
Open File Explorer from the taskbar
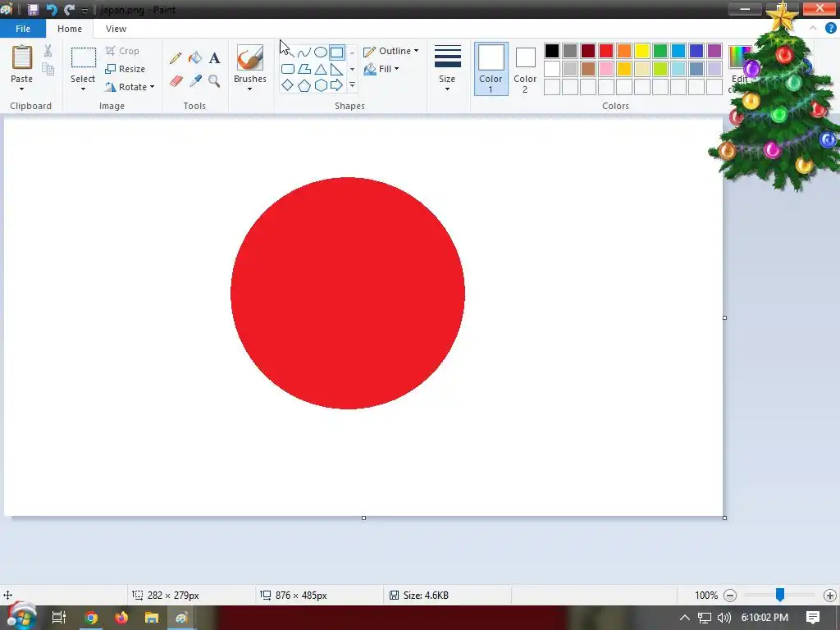point(152,618)
